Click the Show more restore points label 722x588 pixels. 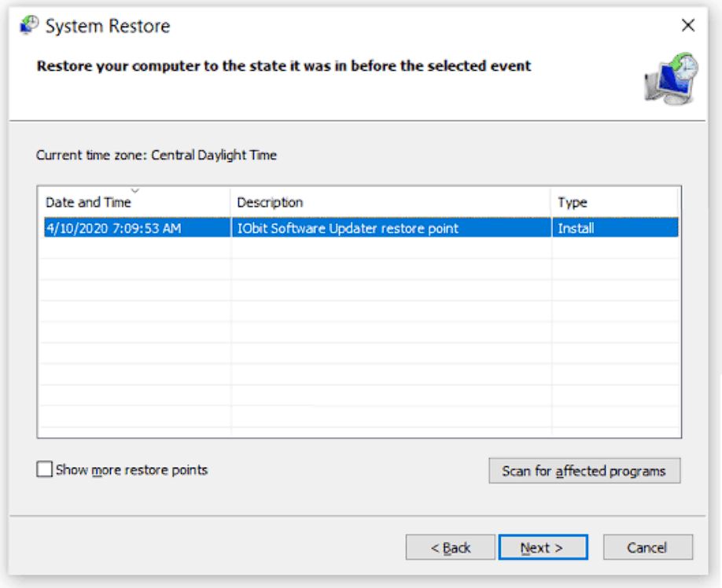coord(131,470)
